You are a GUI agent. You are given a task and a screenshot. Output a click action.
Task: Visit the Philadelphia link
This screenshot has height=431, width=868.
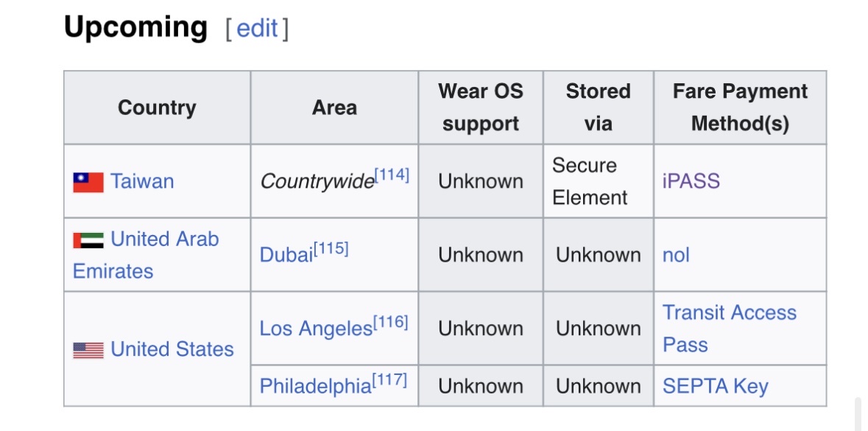[x=315, y=387]
